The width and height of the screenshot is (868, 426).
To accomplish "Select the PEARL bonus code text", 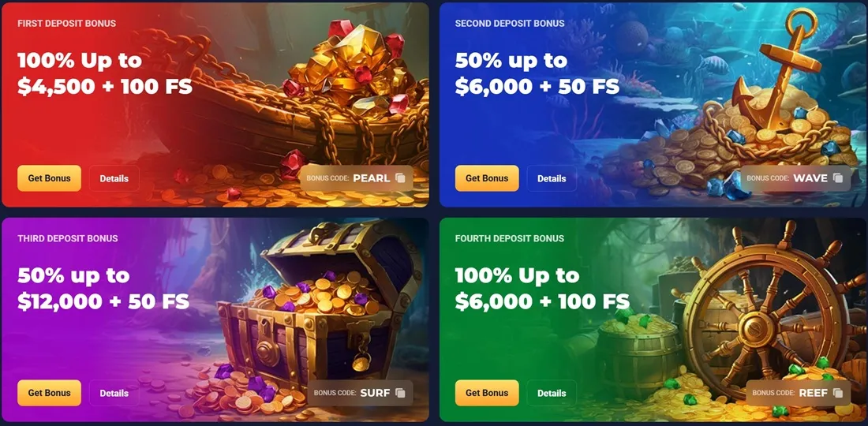I will [x=372, y=178].
